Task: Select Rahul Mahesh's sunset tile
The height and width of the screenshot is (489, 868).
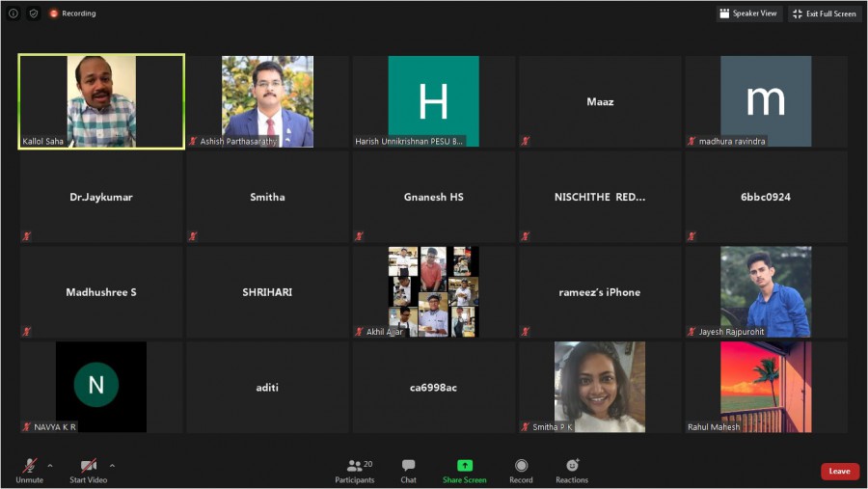Action: [766, 387]
